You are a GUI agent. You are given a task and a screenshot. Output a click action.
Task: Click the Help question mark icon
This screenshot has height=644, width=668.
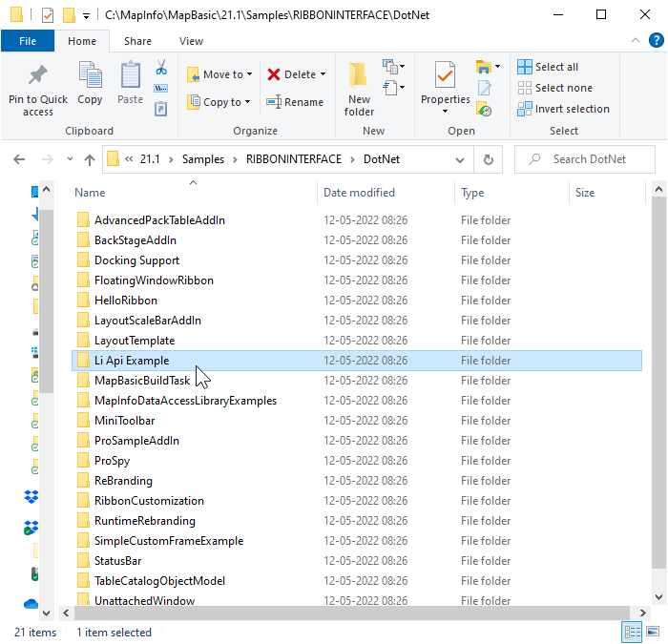click(657, 40)
